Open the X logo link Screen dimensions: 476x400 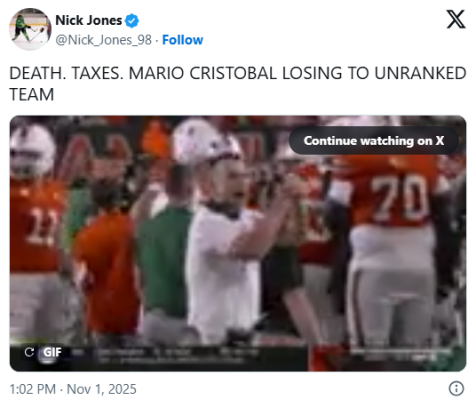(456, 19)
